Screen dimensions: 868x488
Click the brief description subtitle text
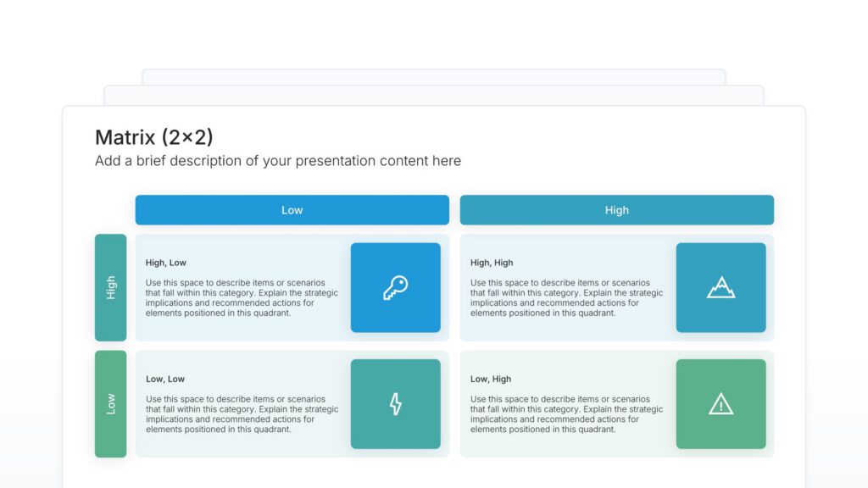coord(278,161)
